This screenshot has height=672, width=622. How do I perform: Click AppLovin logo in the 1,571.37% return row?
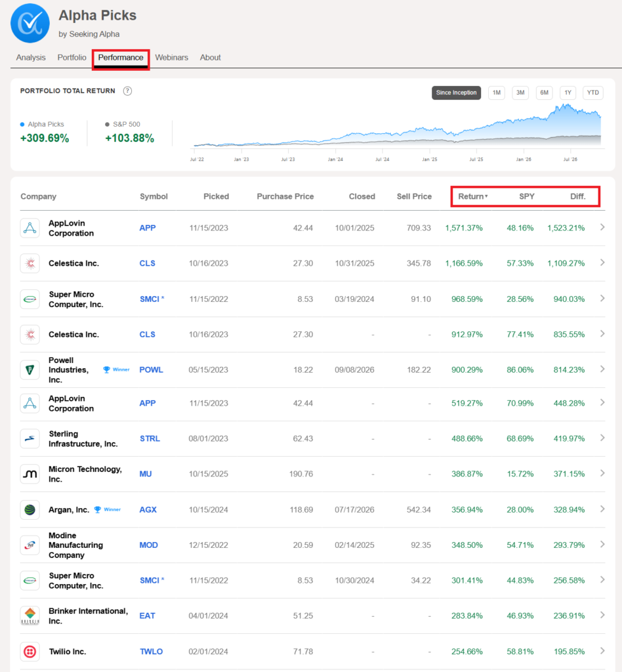click(x=30, y=228)
